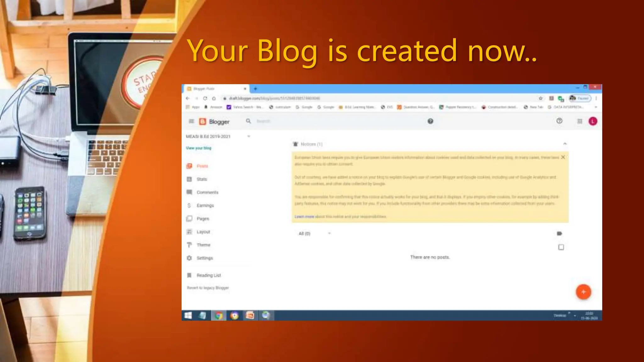
Task: Open the Apps bookmarks shortcut
Action: pyautogui.click(x=193, y=107)
